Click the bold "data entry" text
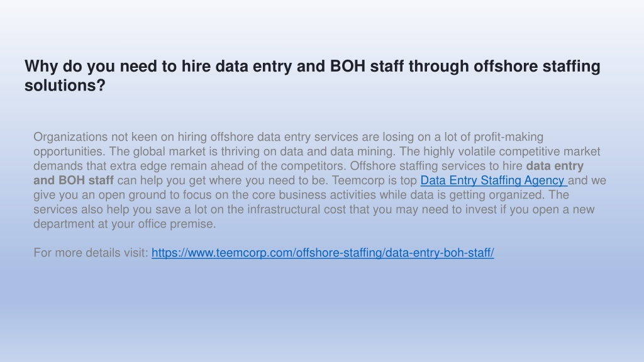Viewport: 644px width, 362px height. tap(555, 166)
